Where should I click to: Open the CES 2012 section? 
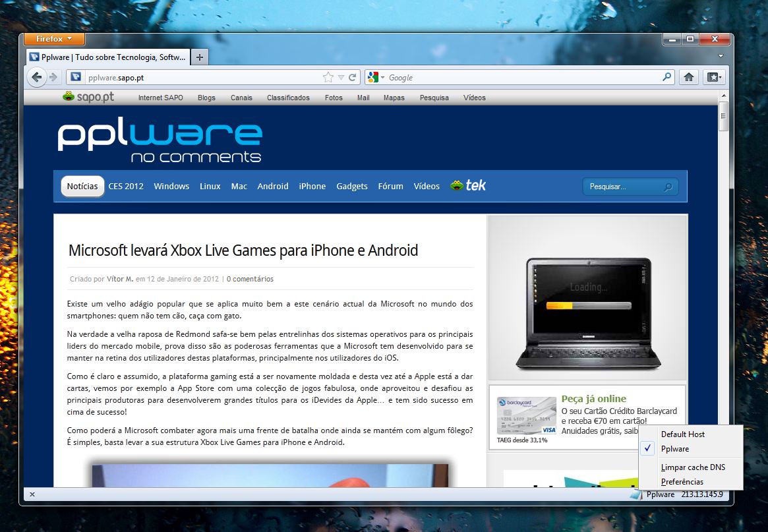tap(126, 186)
